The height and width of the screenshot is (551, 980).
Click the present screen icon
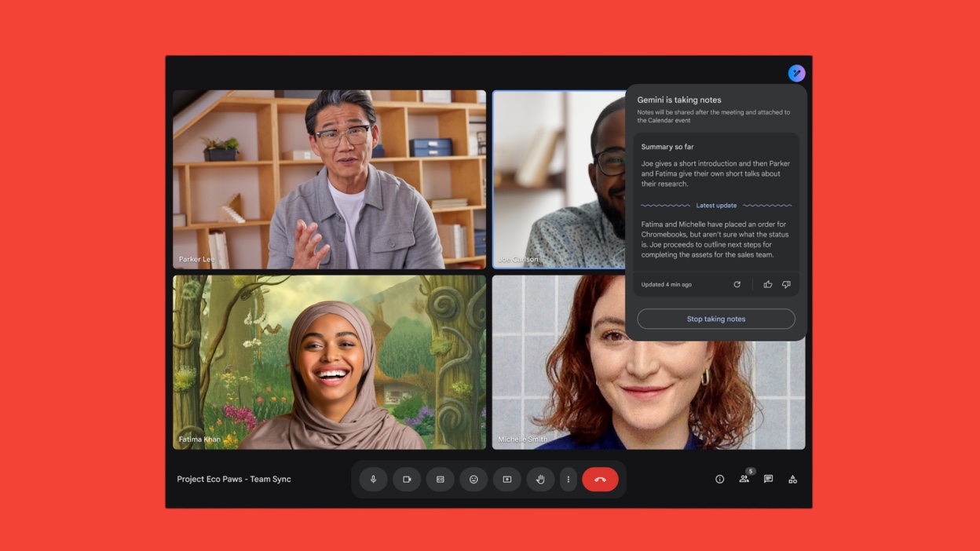[507, 480]
